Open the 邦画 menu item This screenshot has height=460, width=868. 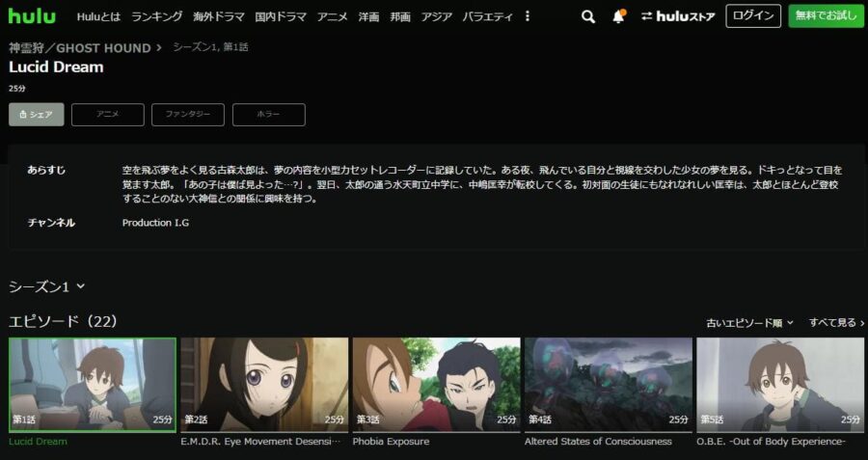(x=400, y=16)
